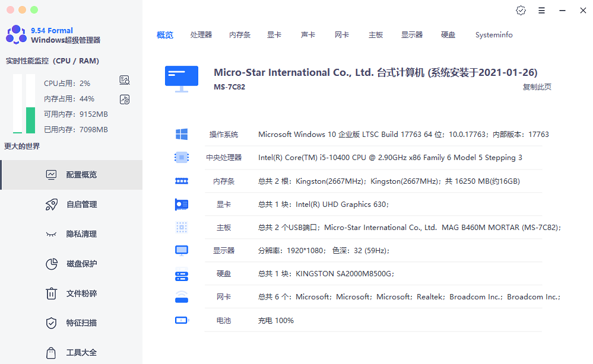Viewport: 593px width, 364px height.
Task: Click the wifi router icon for 网卡 row
Action: (x=182, y=297)
